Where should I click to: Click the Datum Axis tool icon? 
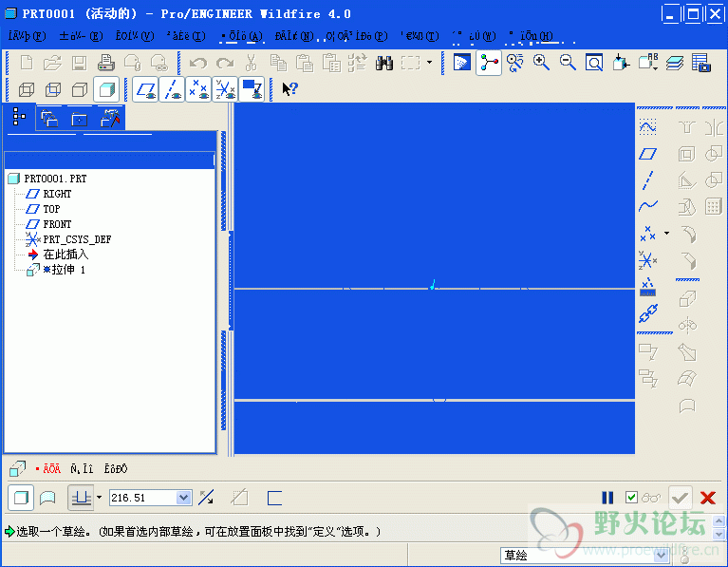coord(647,180)
